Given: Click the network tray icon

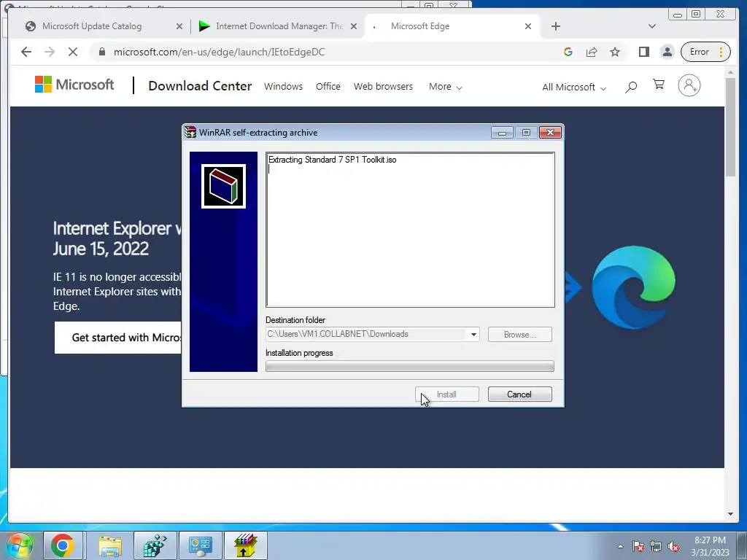Looking at the screenshot, I should click(x=656, y=547).
